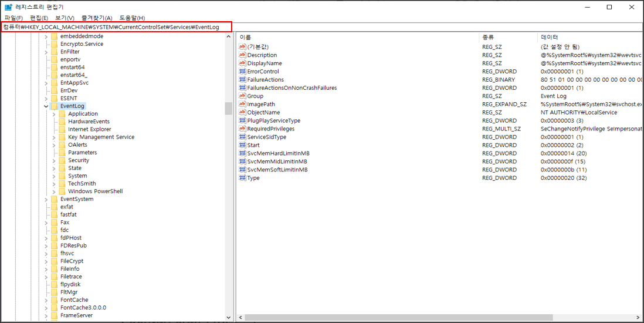Click the Description string value icon
The image size is (644, 323).
tap(242, 55)
